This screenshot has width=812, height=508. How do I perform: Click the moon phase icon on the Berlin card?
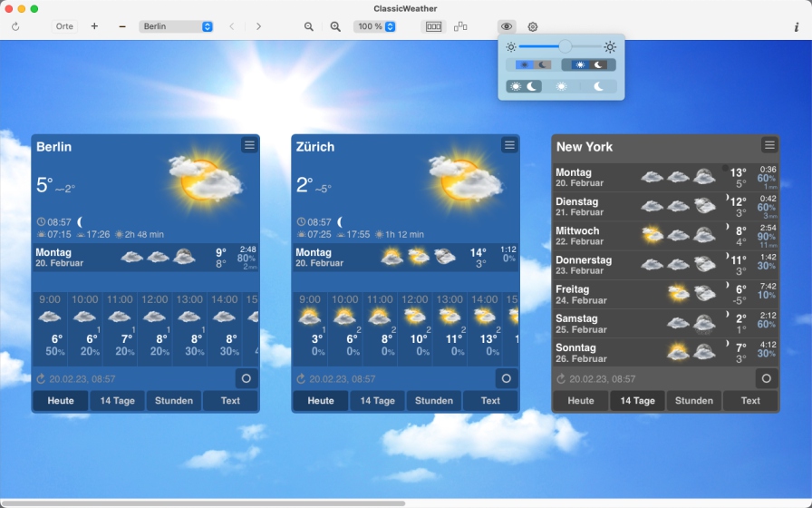tap(81, 222)
